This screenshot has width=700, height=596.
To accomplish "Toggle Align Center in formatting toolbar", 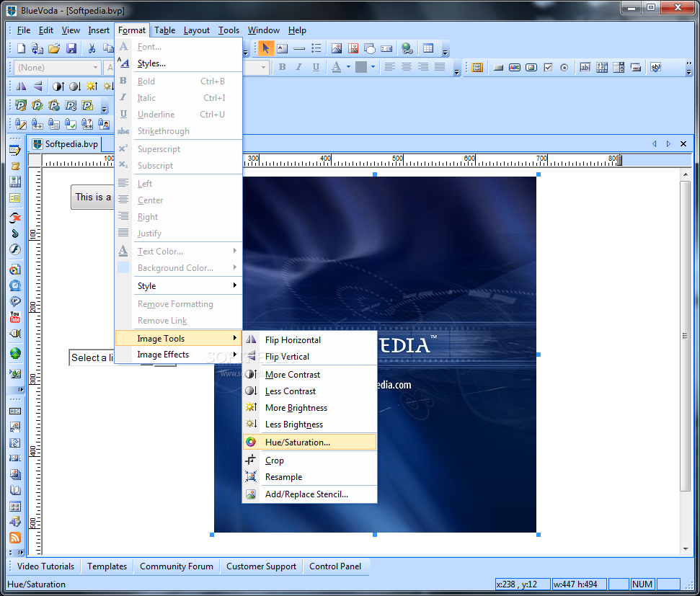I will click(407, 68).
